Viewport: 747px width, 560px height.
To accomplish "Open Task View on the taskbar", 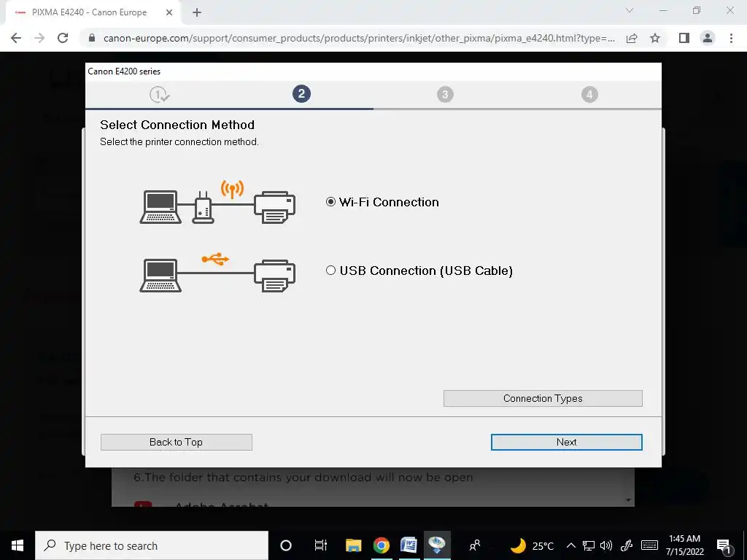I will 321,545.
